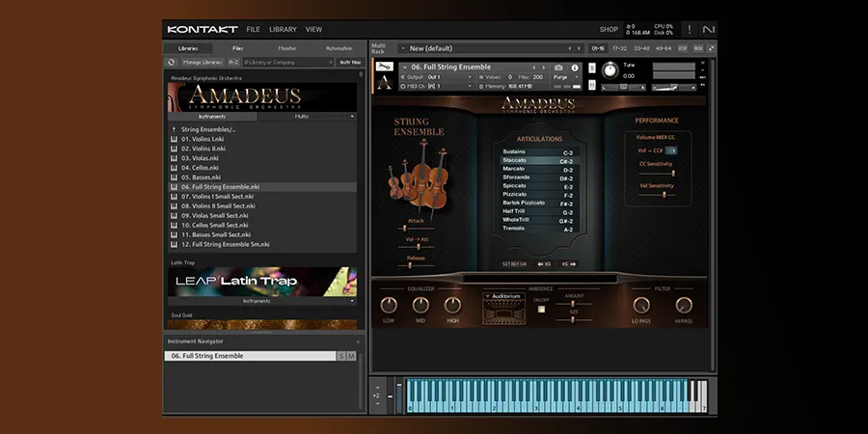Toggle rack minimize arrows icon
The image size is (868, 434).
click(x=711, y=48)
